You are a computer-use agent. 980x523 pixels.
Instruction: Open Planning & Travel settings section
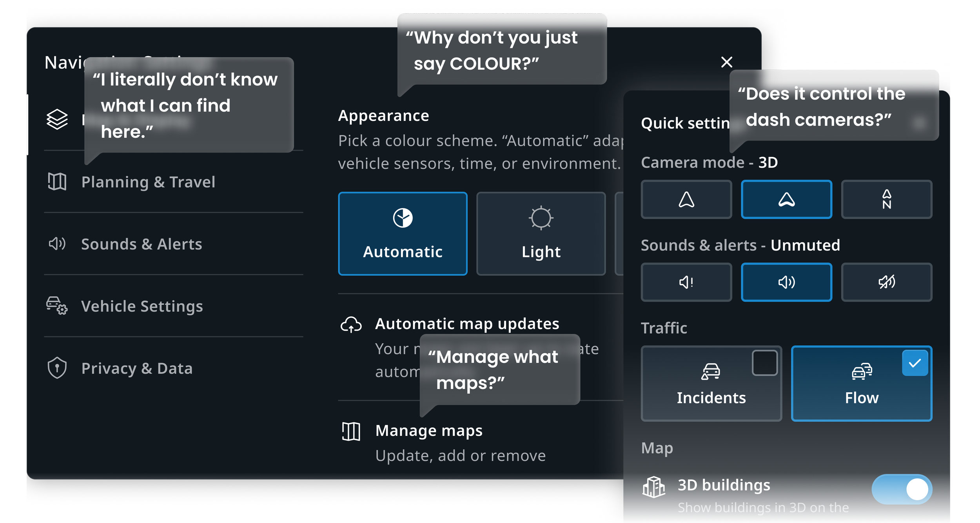[148, 182]
